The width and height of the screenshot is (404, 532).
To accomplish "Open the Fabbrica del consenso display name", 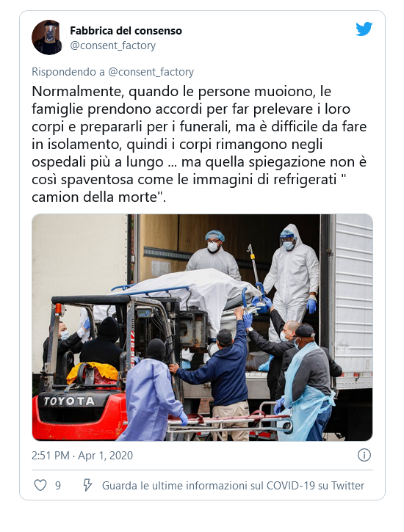I will click(126, 31).
